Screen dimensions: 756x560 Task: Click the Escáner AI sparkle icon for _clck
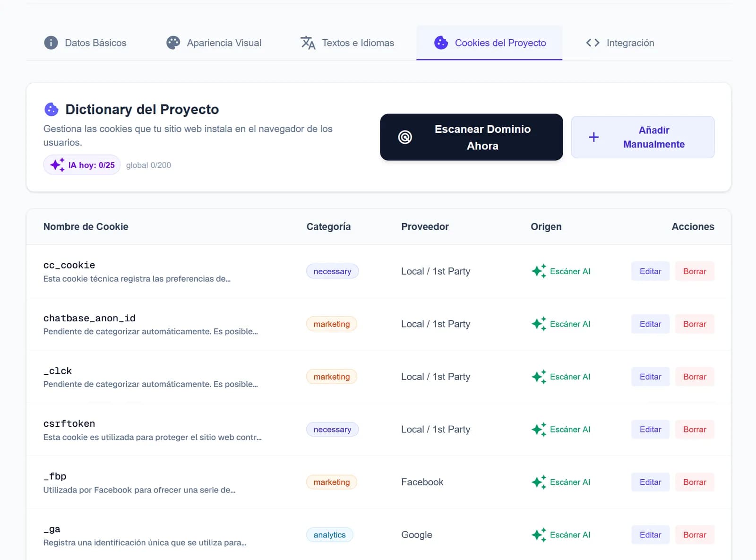(x=539, y=377)
